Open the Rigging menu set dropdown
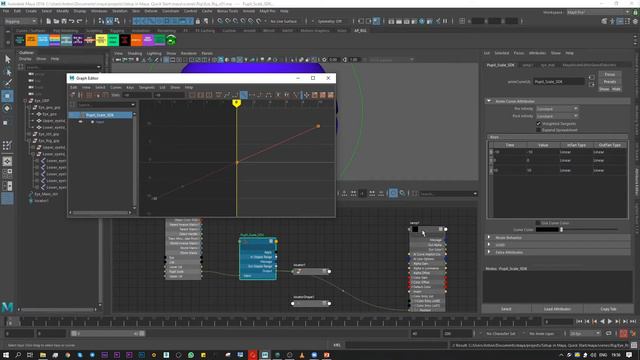This screenshot has height=360, width=640. [20, 21]
